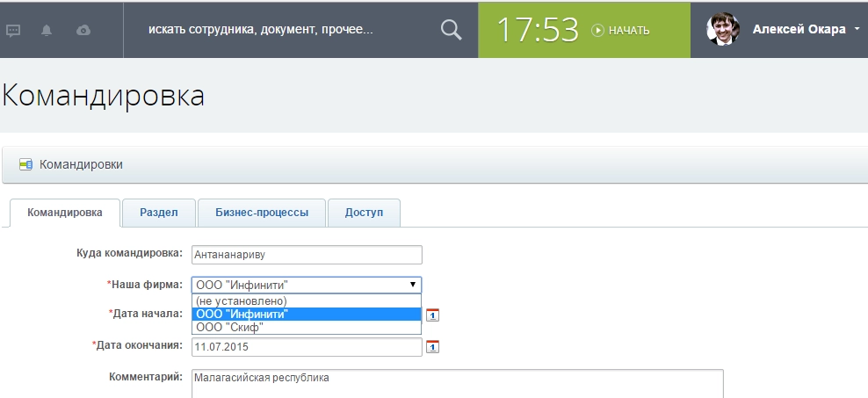Click the search magnifier icon
The image size is (868, 398).
(451, 30)
